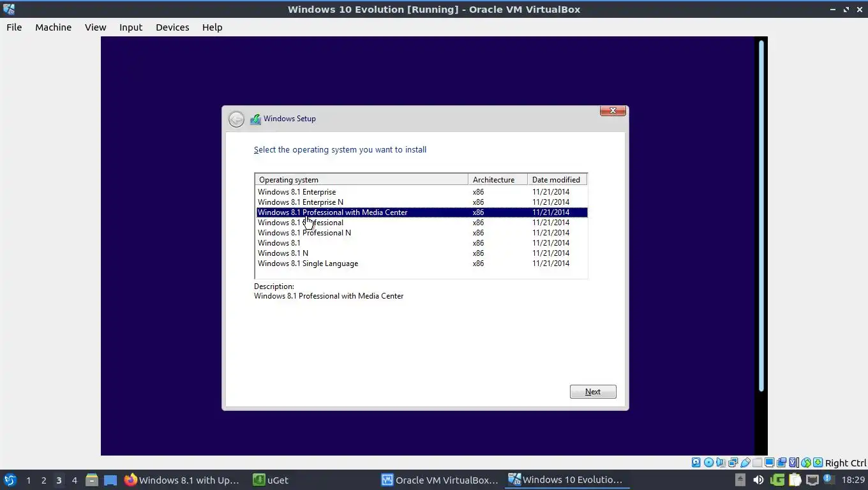868x490 pixels.
Task: Click the clipboard manager tray icon
Action: [x=795, y=480]
